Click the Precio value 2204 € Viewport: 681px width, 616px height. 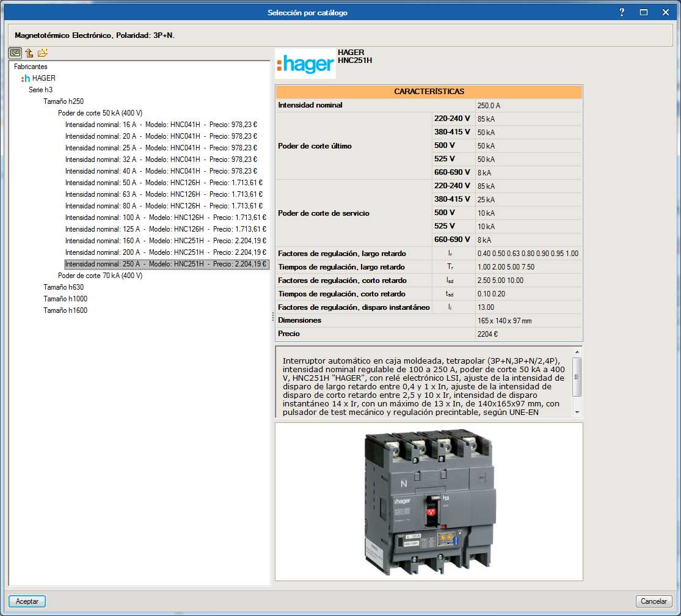click(x=488, y=334)
